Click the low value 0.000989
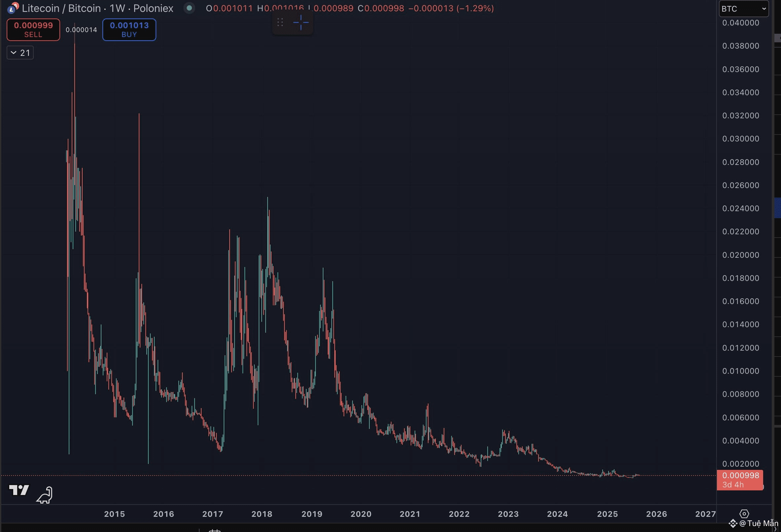781x532 pixels. 333,8
